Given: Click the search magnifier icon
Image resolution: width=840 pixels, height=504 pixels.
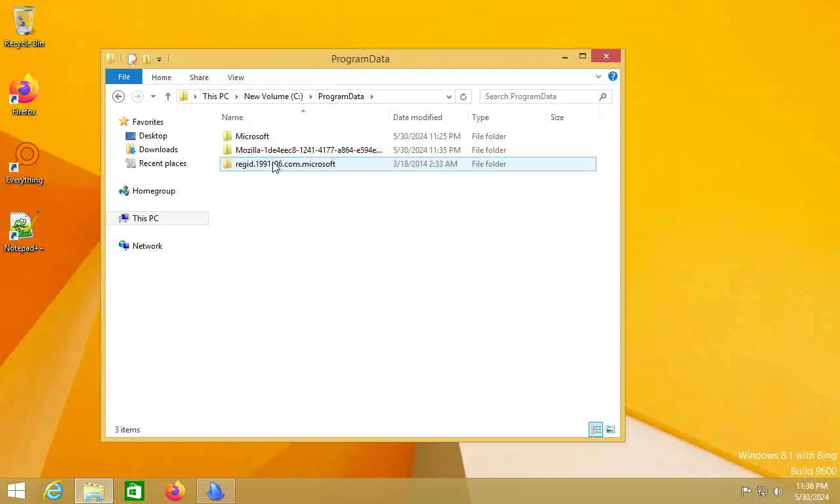Looking at the screenshot, I should [603, 96].
